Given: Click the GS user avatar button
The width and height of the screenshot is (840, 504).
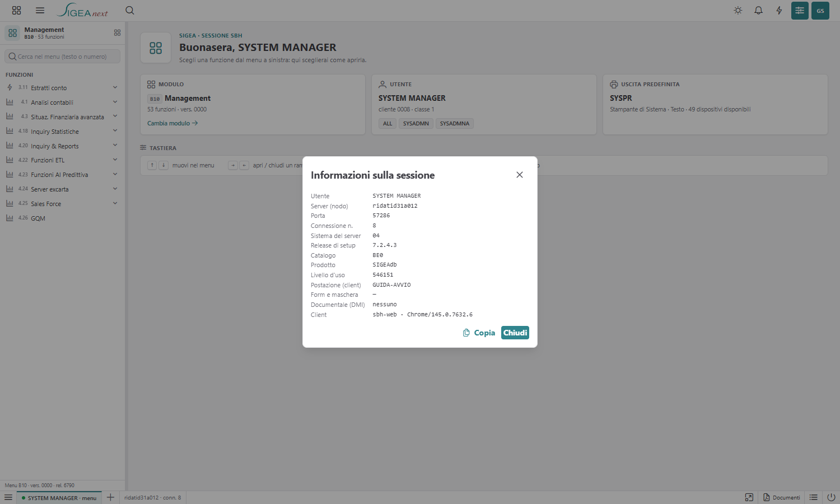Looking at the screenshot, I should (820, 11).
